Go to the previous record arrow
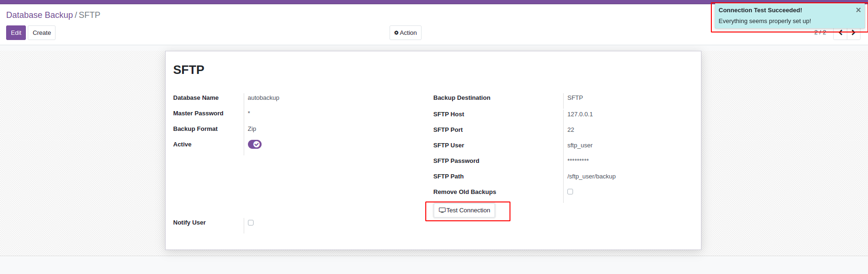The width and height of the screenshot is (868, 274). [840, 33]
